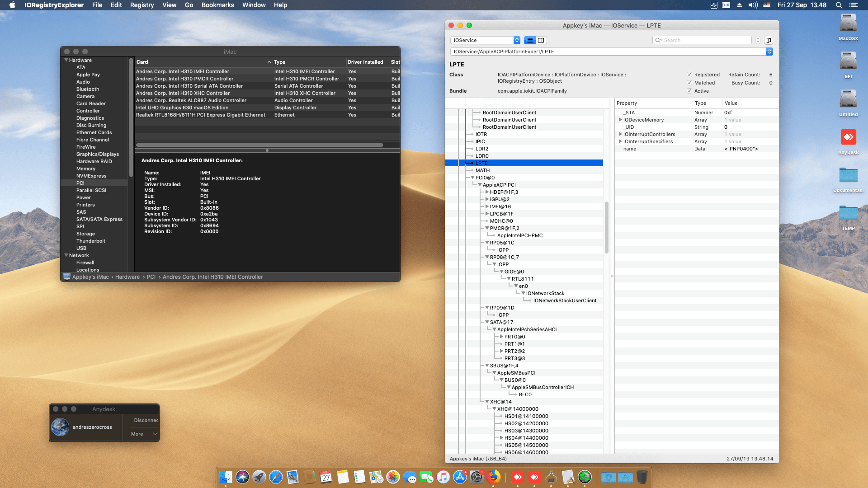Open the Bookmarks menu
This screenshot has height=488, width=868.
217,5
